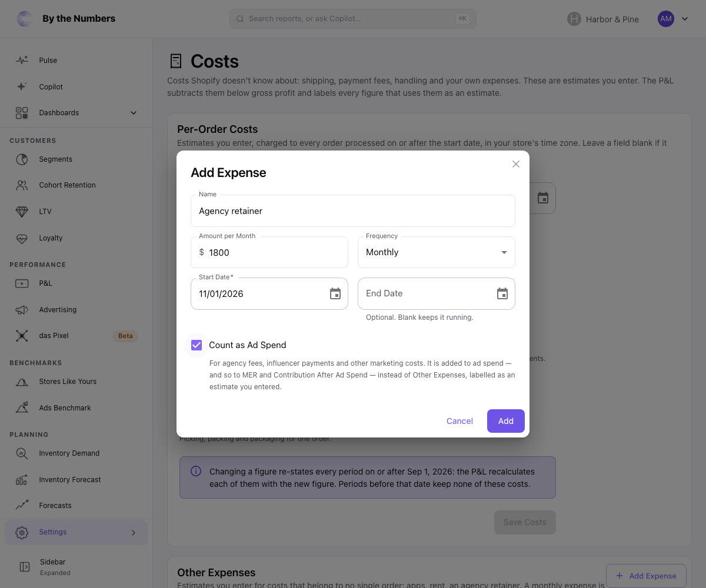Click the Sidebar collapse panel icon
The width and height of the screenshot is (706, 588).
(x=24, y=567)
